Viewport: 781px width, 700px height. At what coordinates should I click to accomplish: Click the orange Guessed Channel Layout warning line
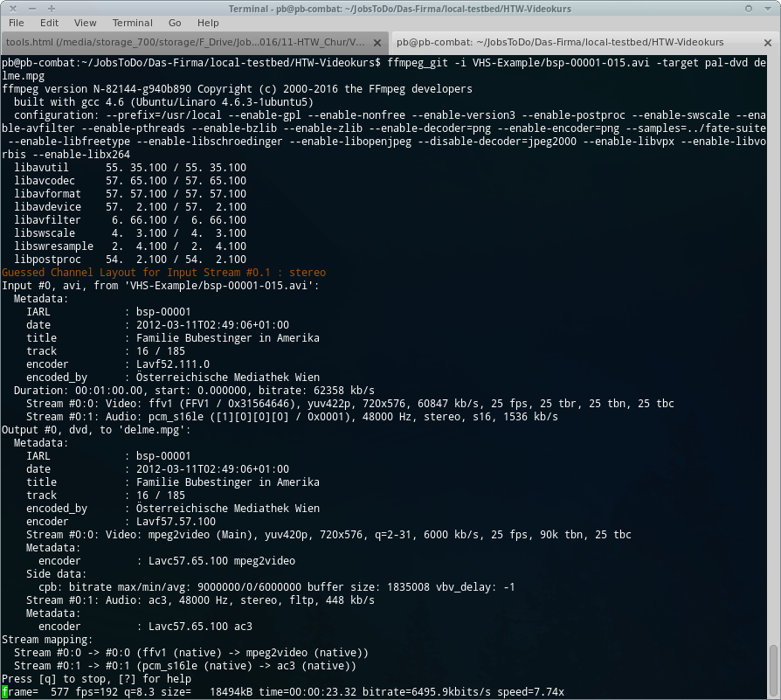coord(163,273)
